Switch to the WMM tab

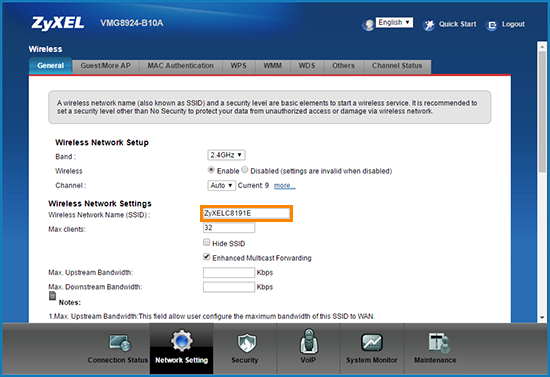[x=273, y=66]
